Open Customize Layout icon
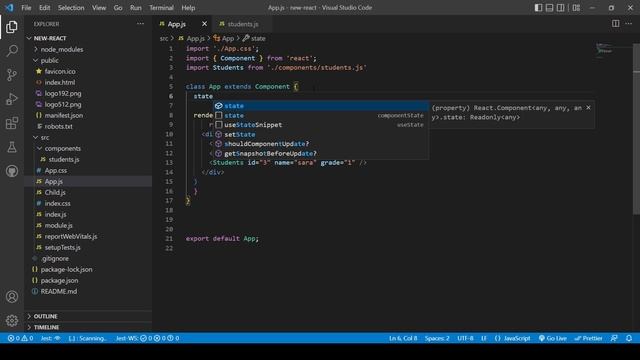The image size is (640, 360). point(576,8)
